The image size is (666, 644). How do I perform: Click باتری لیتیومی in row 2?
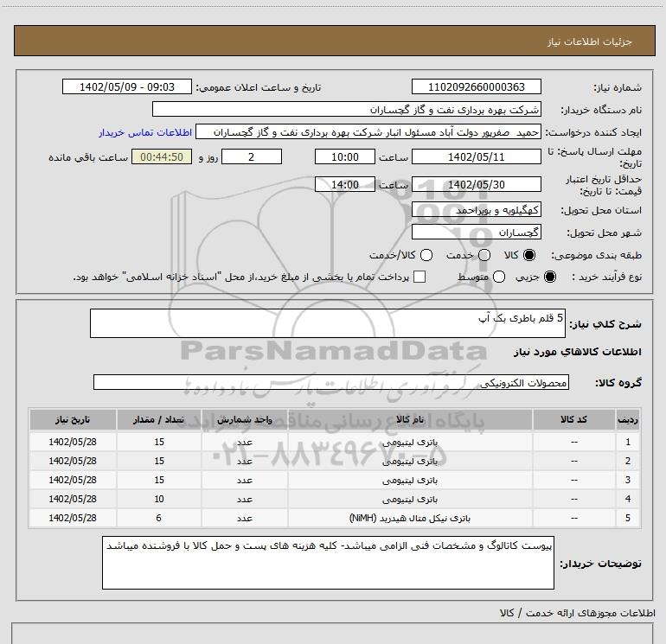(x=410, y=462)
